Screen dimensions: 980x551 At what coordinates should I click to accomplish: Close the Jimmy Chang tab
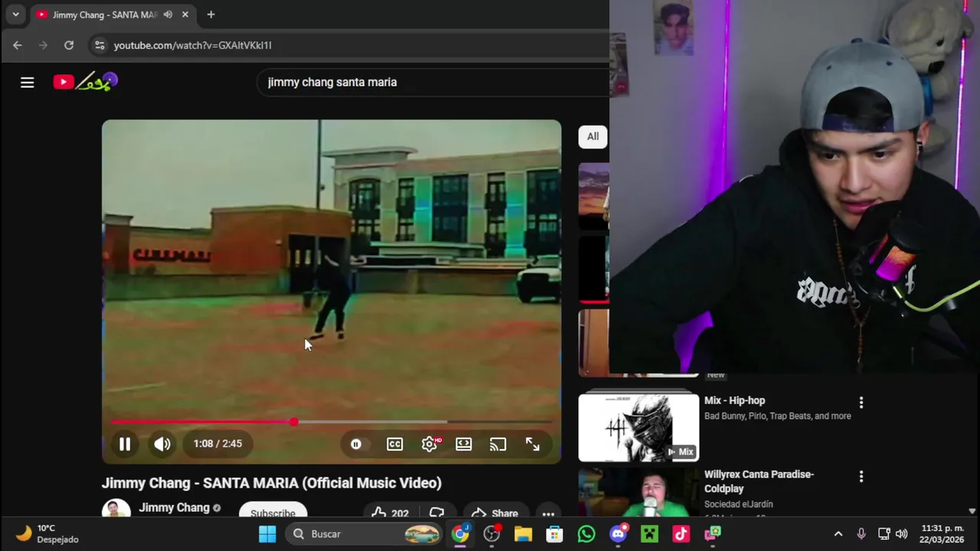pos(185,15)
